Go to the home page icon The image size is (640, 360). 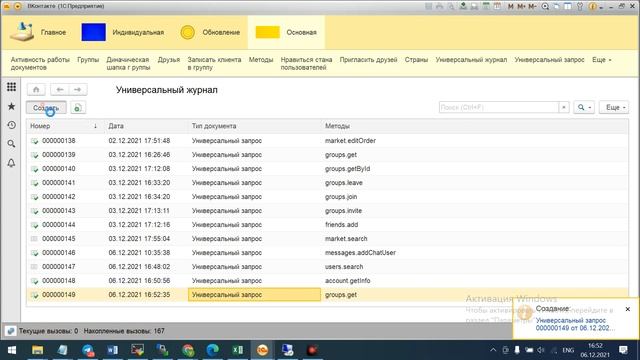[x=36, y=89]
